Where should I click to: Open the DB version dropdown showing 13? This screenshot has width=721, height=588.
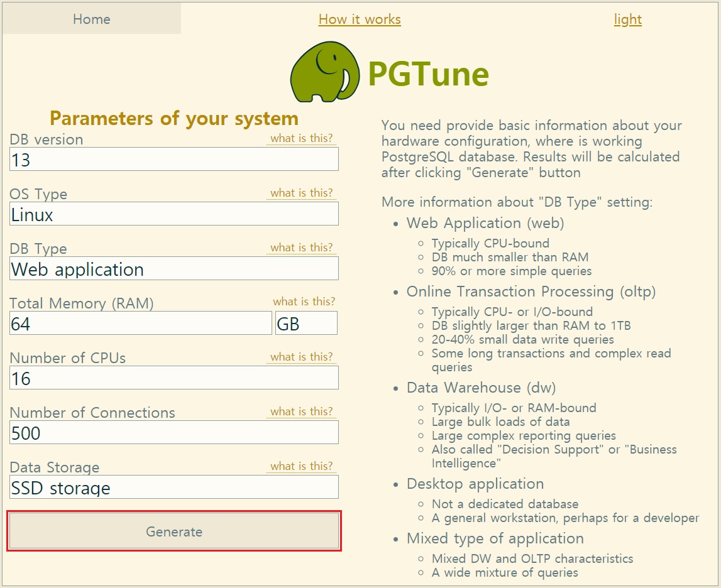pyautogui.click(x=174, y=159)
